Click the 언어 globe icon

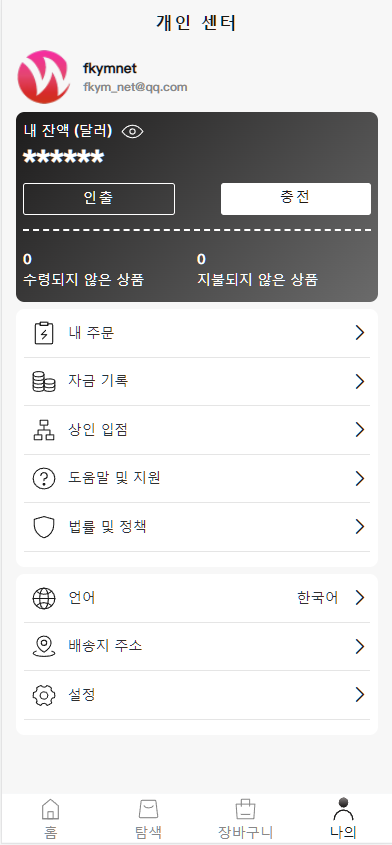[44, 598]
